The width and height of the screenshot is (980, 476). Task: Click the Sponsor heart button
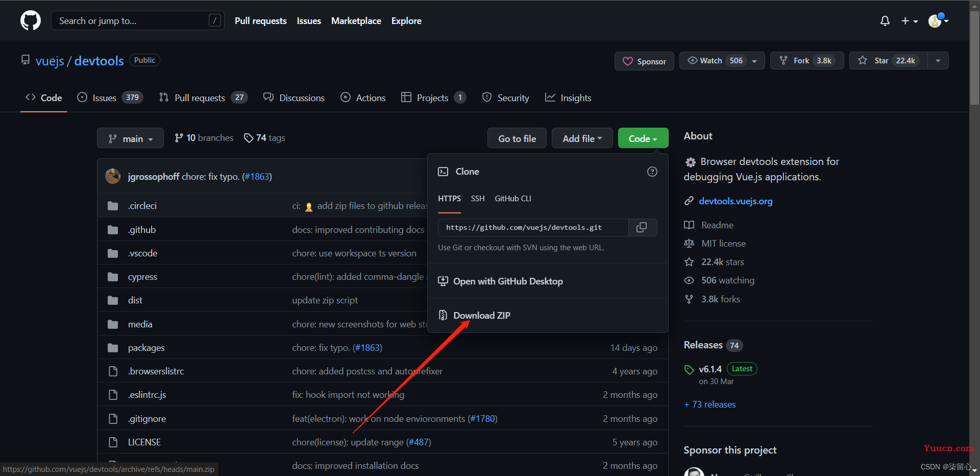point(644,61)
